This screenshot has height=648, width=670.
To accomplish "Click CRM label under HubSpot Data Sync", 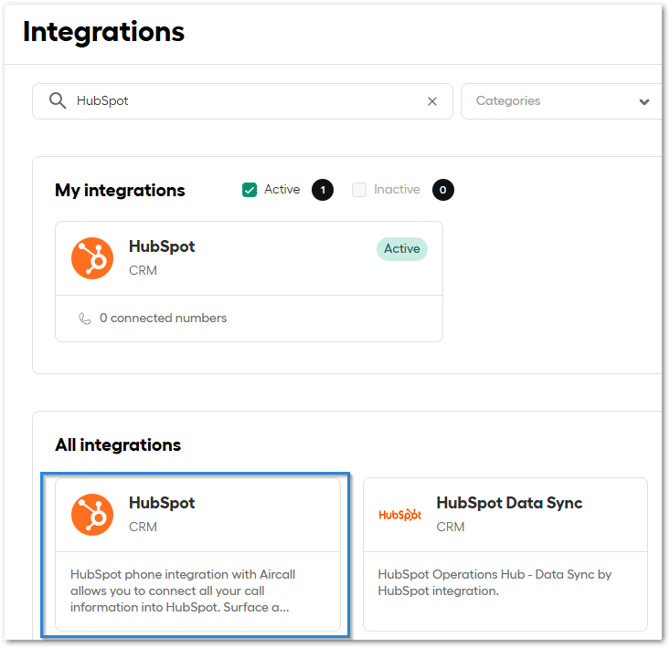I will (450, 527).
